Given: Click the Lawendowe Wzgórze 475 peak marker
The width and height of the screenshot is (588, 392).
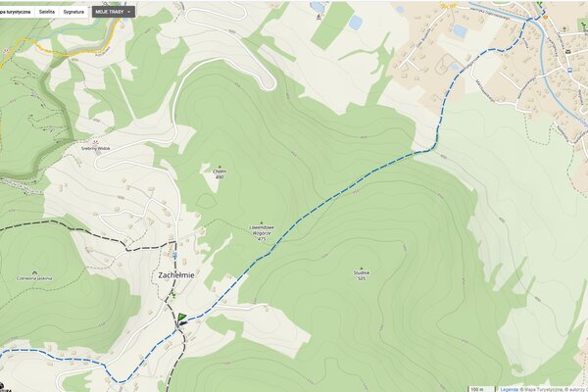Looking at the screenshot, I should [x=262, y=222].
